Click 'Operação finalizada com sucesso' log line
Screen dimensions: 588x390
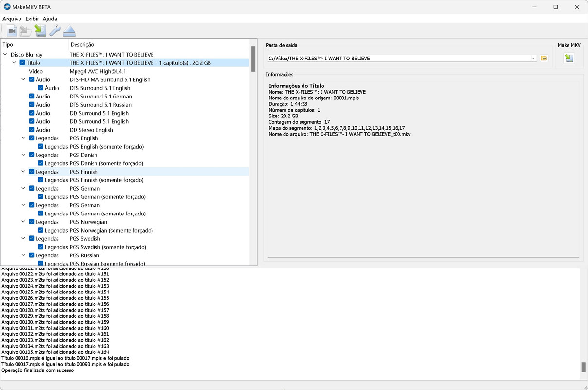pos(38,370)
